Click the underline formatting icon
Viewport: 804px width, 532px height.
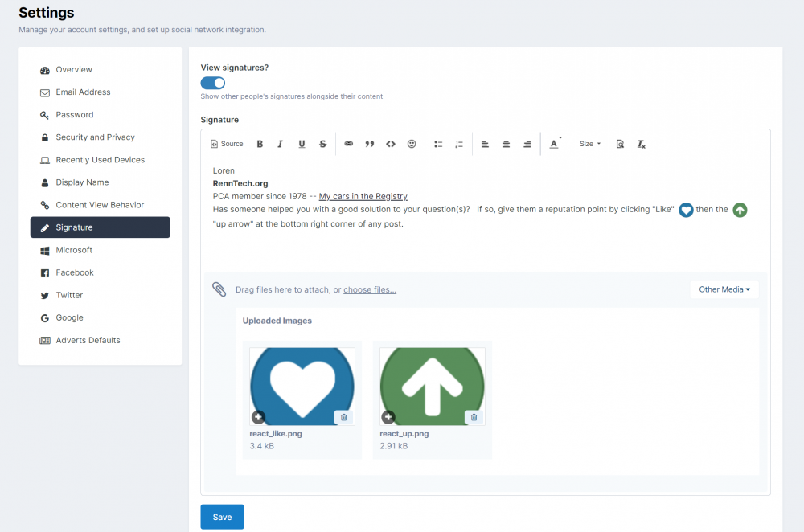click(301, 144)
